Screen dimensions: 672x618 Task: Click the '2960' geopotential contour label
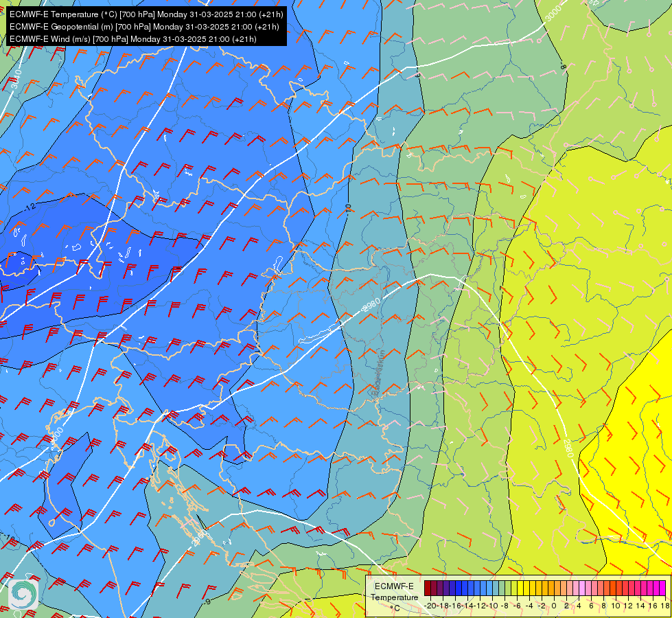(199, 538)
